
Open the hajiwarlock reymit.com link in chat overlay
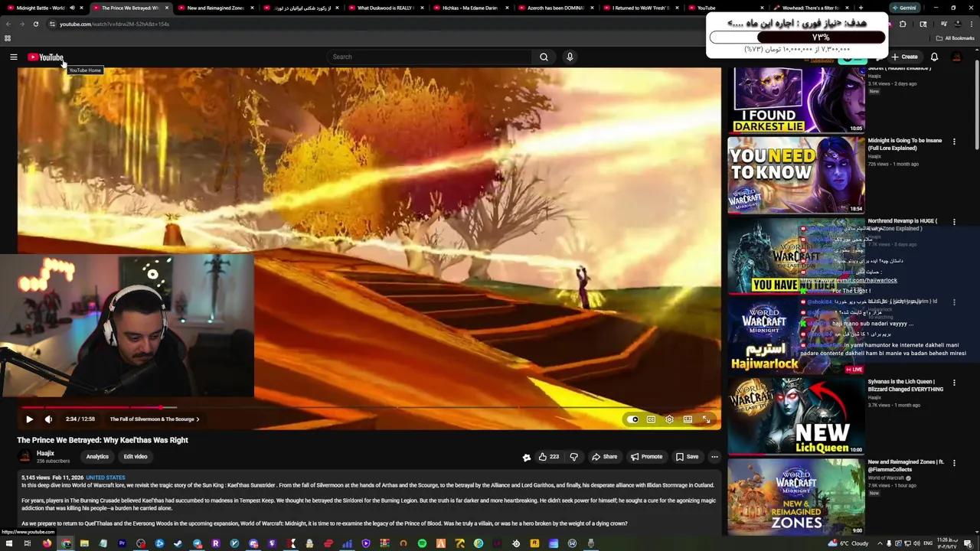click(x=848, y=280)
